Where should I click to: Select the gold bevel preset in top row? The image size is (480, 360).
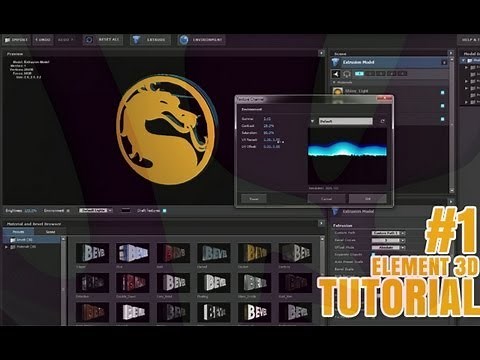pyautogui.click(x=254, y=253)
